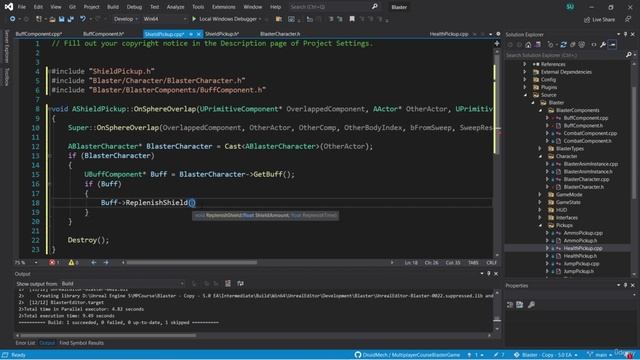Expand the External Dependencies node
640x360 pixels.
525,72
